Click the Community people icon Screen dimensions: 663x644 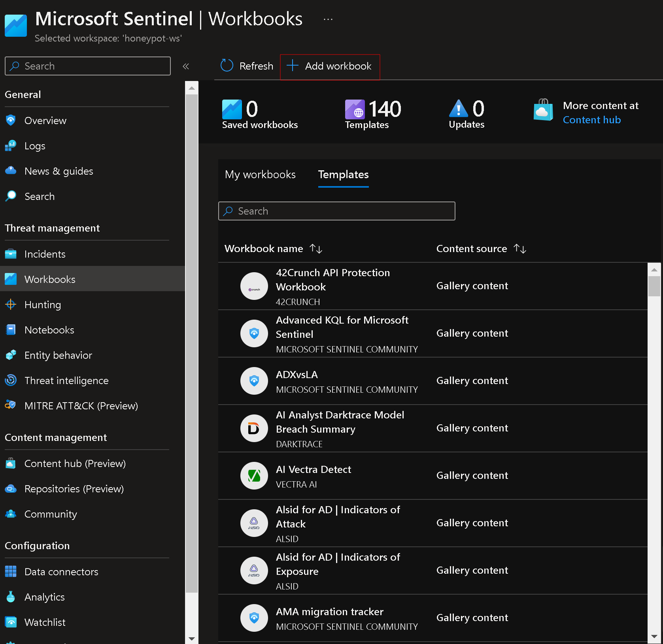(11, 514)
